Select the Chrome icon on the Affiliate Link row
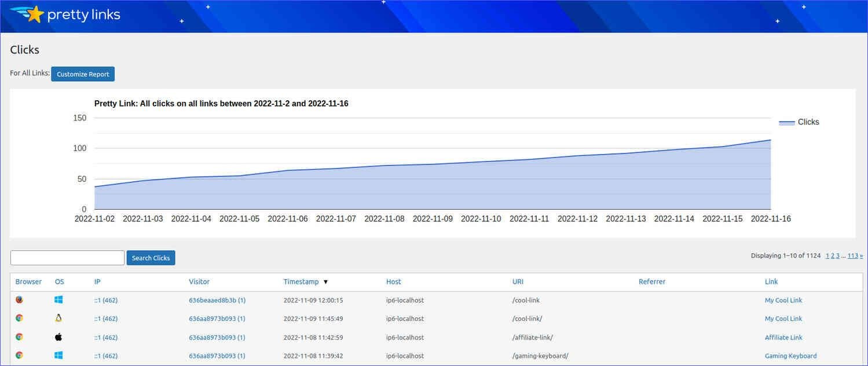 19,336
